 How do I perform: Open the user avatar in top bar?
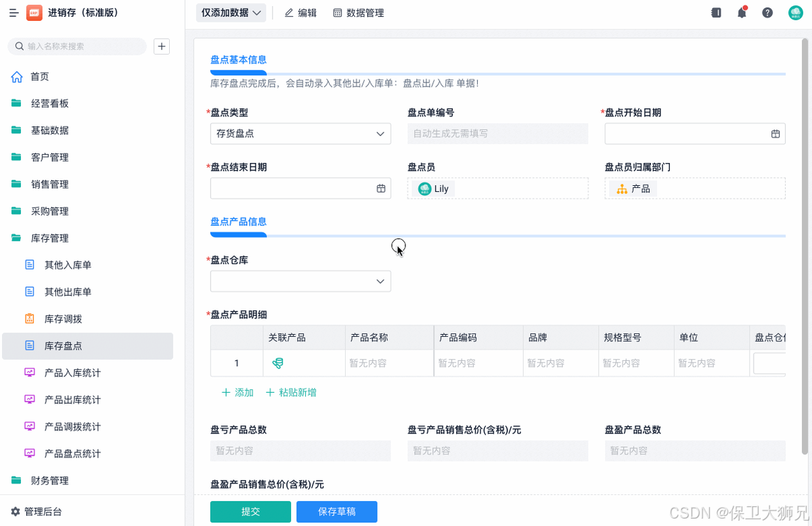[796, 12]
